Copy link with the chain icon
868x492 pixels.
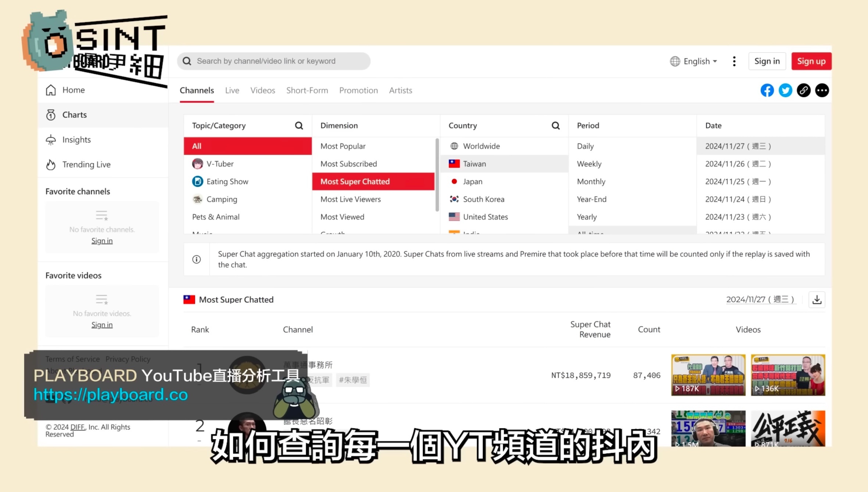(804, 90)
